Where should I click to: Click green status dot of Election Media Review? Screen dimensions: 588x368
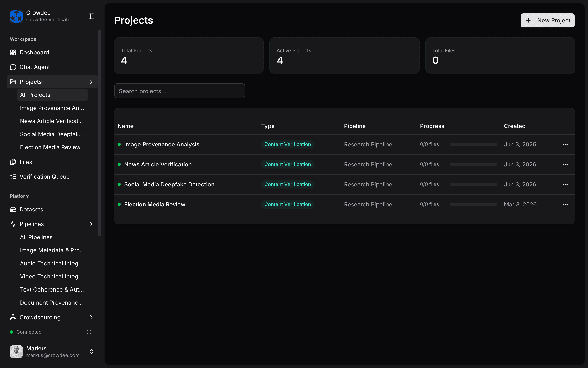click(119, 204)
